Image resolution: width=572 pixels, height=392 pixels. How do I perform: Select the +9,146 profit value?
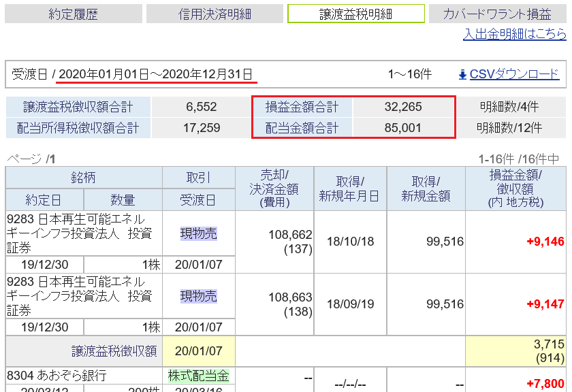[545, 242]
